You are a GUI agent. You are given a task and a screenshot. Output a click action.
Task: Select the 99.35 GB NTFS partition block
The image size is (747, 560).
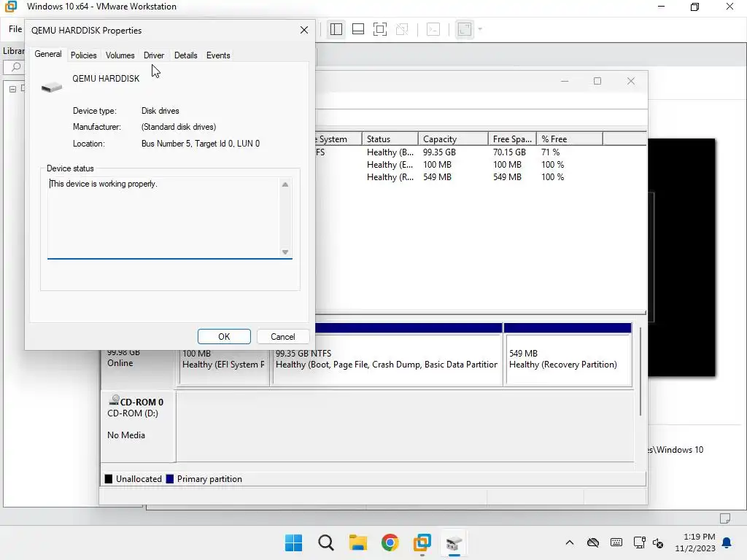(x=387, y=359)
